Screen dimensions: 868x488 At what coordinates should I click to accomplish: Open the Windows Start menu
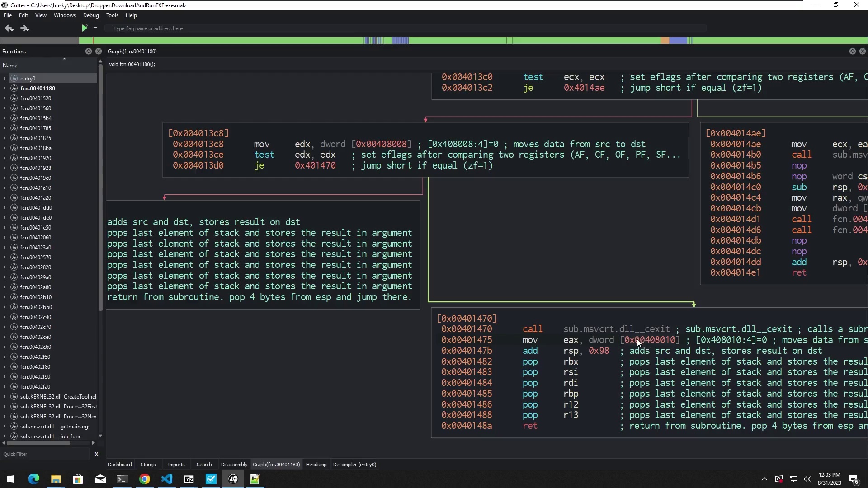tap(11, 479)
